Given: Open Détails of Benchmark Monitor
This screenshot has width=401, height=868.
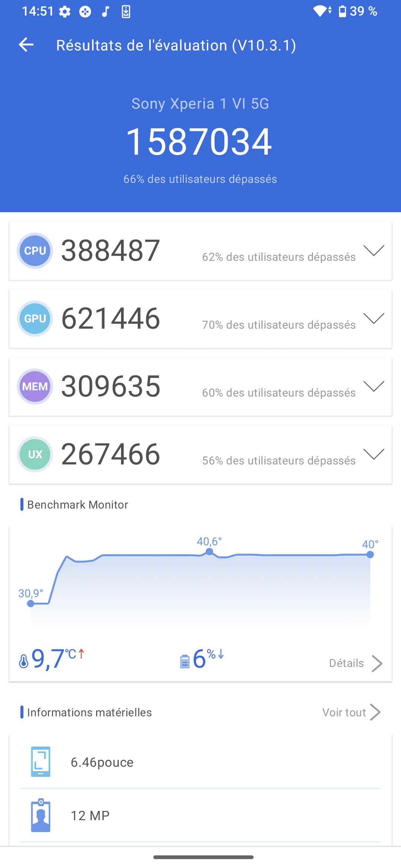Looking at the screenshot, I should pyautogui.click(x=355, y=663).
